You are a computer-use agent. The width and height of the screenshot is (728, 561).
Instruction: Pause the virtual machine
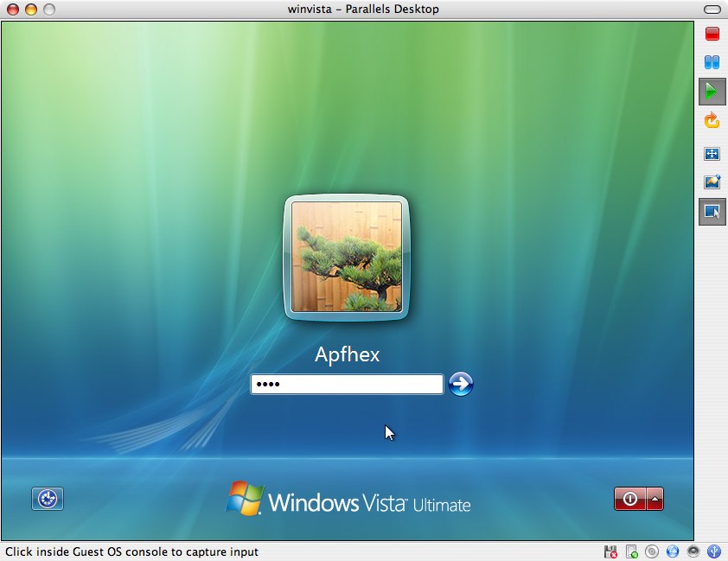pyautogui.click(x=712, y=61)
